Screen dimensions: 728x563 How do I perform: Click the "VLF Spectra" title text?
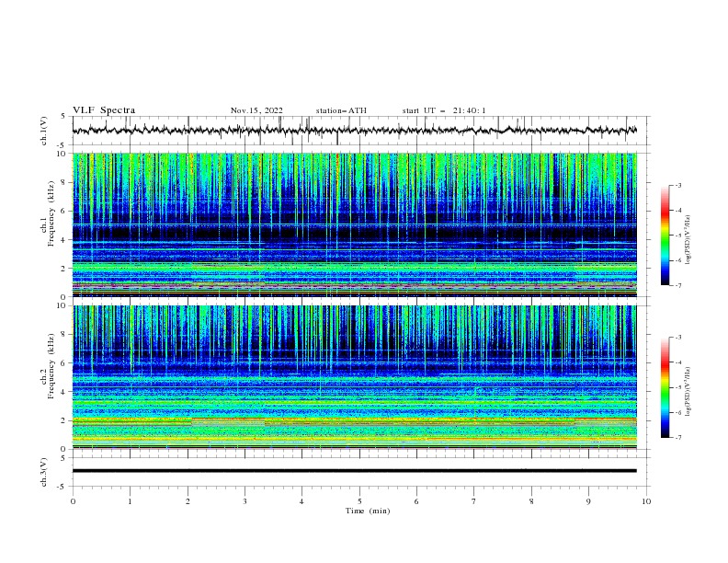click(104, 110)
